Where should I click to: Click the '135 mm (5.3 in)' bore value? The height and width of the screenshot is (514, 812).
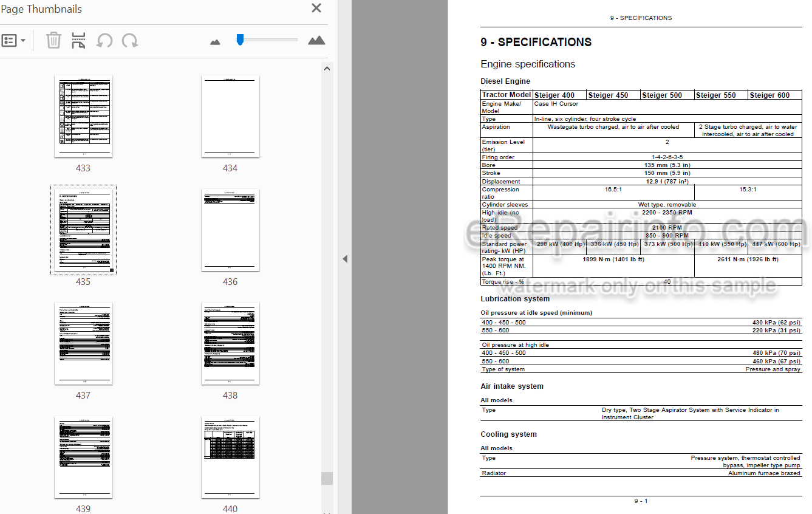[x=667, y=165]
